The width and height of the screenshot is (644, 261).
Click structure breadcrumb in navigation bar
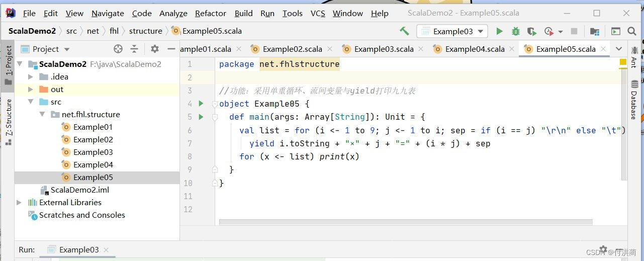[x=145, y=31]
